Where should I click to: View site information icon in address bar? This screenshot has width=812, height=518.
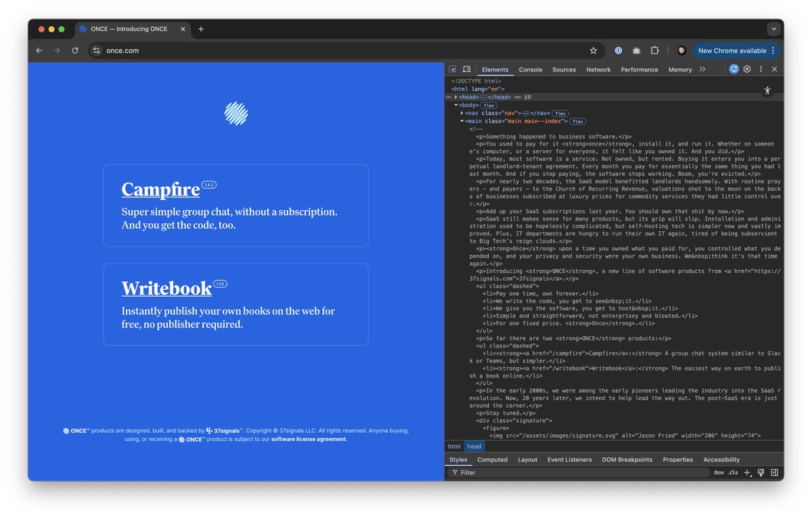(96, 51)
